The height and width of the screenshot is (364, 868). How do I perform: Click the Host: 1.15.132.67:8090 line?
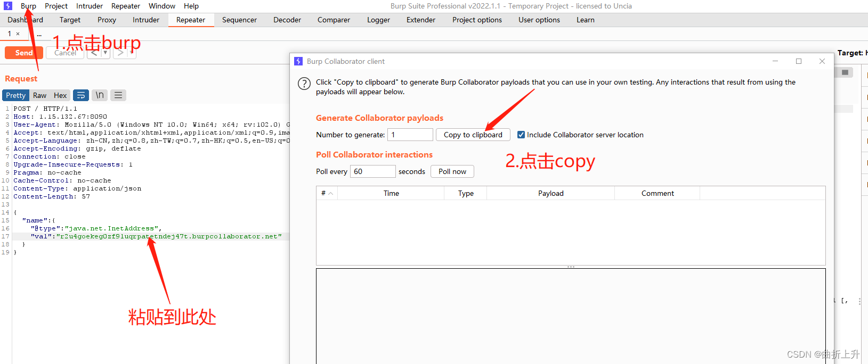coord(60,117)
